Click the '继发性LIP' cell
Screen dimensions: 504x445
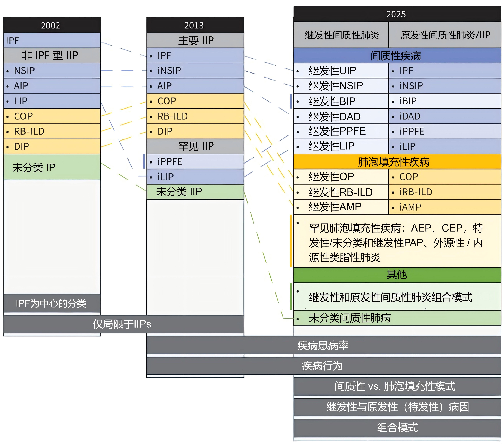341,147
